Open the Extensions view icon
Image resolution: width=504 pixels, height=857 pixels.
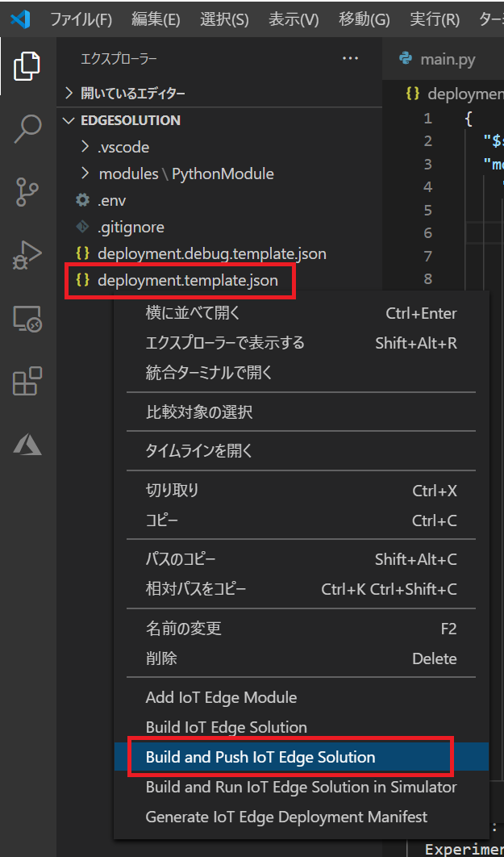click(x=27, y=381)
